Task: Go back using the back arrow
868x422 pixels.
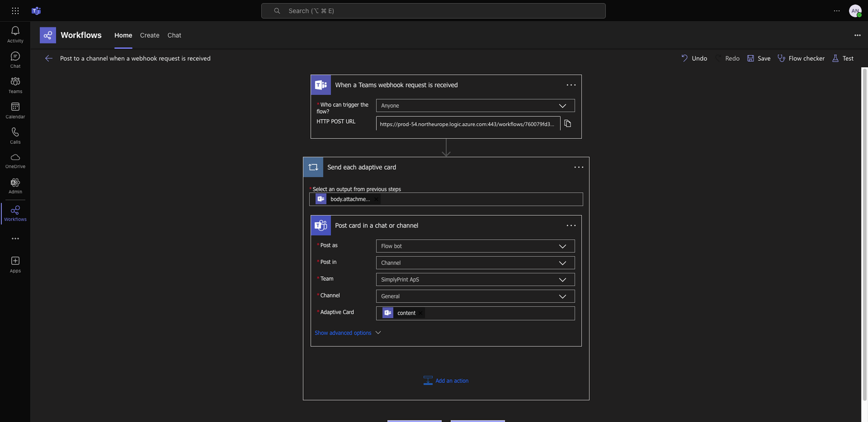Action: pos(49,58)
